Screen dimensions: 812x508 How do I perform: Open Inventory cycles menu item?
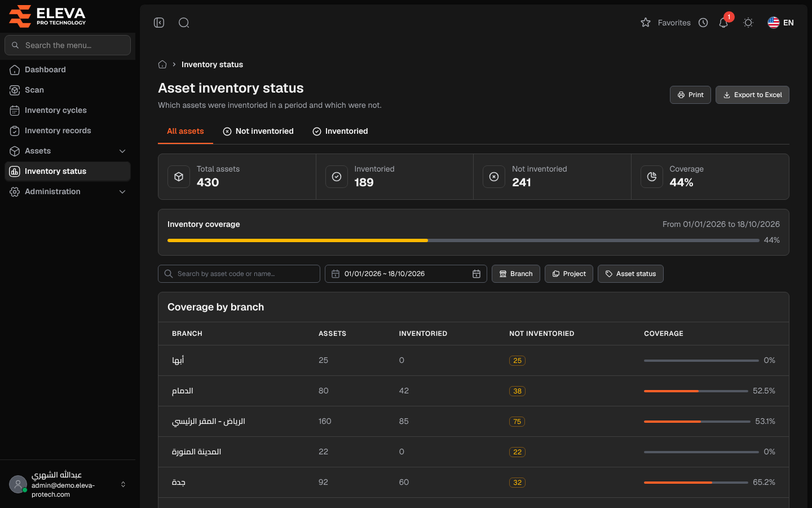tap(68, 110)
